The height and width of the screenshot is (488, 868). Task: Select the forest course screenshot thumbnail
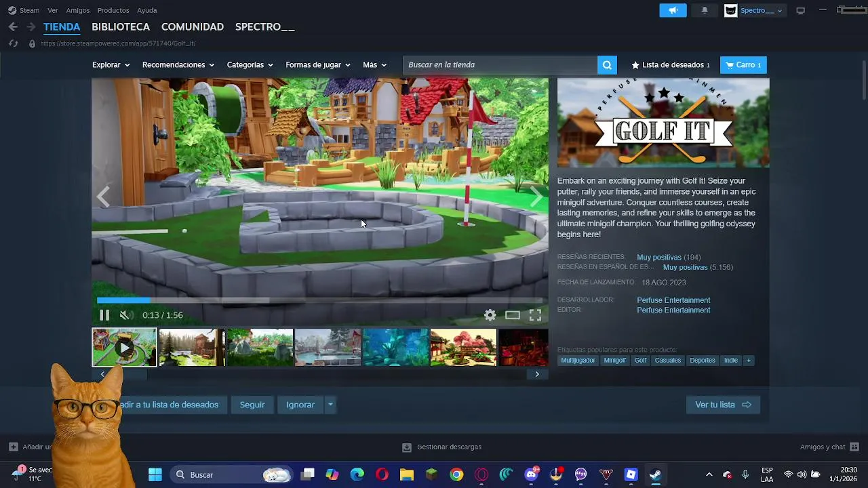(191, 348)
